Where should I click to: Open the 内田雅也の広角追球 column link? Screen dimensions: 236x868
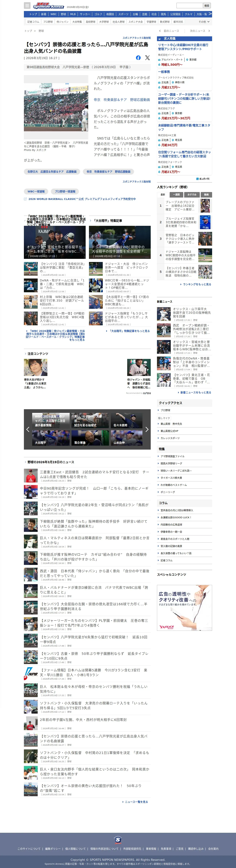171,524
